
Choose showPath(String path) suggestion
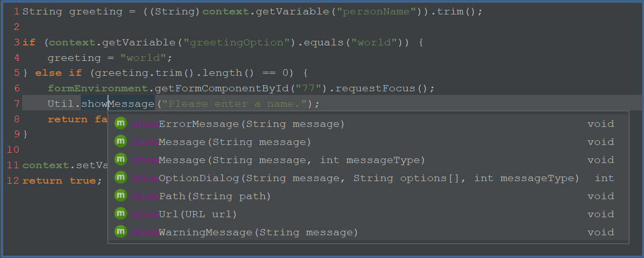coord(368,196)
